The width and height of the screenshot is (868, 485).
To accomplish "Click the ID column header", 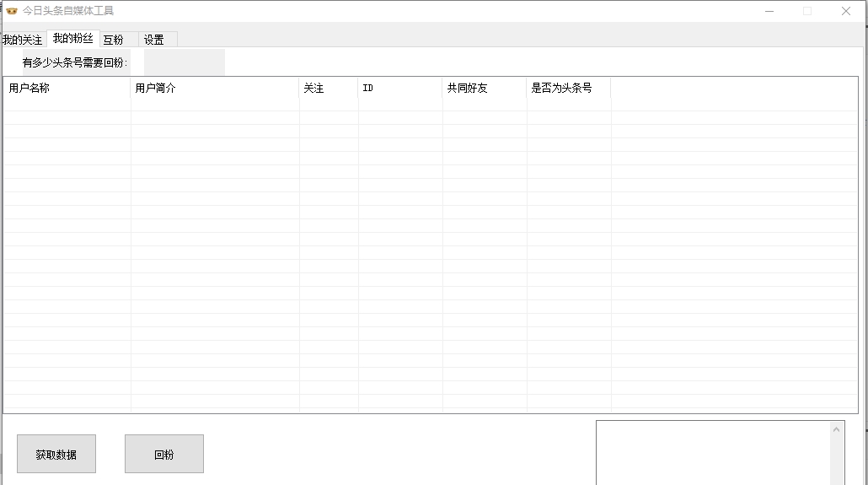I will point(400,88).
